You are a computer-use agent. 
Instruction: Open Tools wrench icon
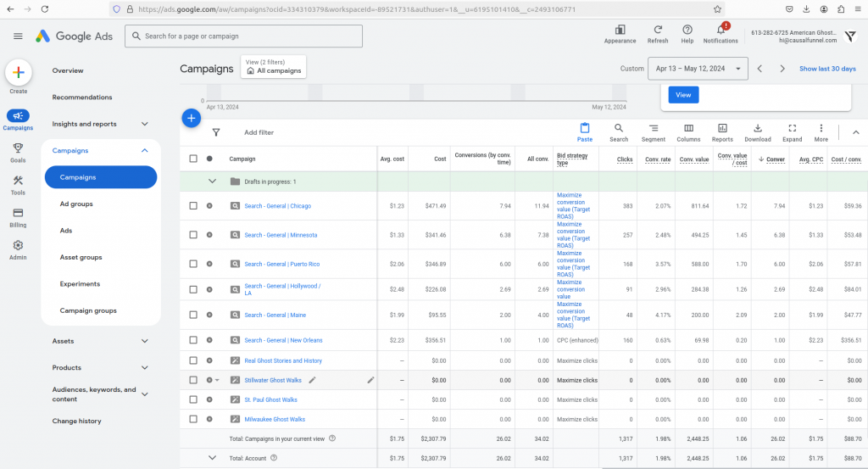coord(19,181)
